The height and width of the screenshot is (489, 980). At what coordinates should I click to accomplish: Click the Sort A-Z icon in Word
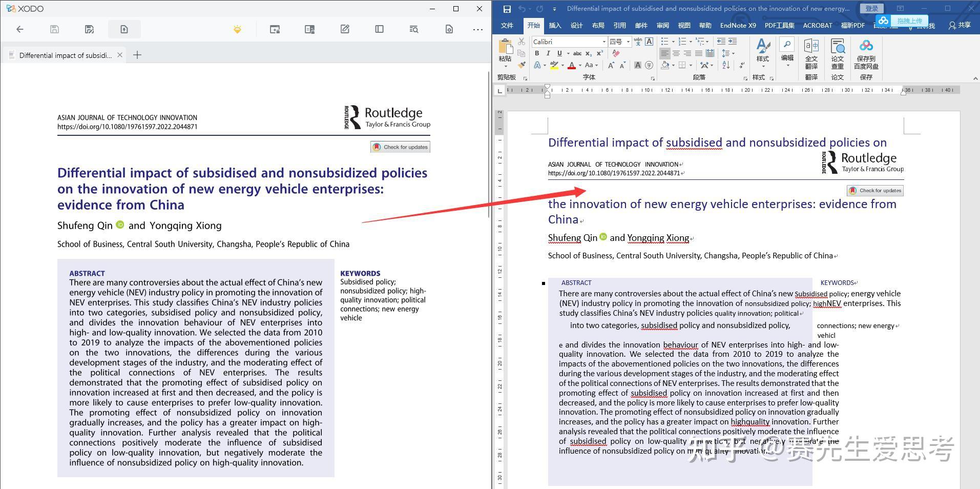[726, 65]
